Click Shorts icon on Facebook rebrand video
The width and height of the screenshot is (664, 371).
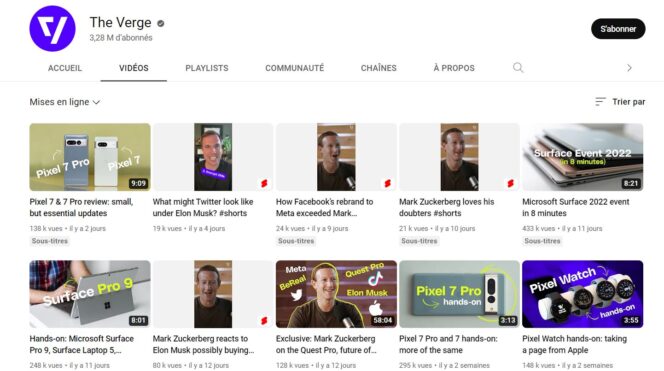point(387,183)
